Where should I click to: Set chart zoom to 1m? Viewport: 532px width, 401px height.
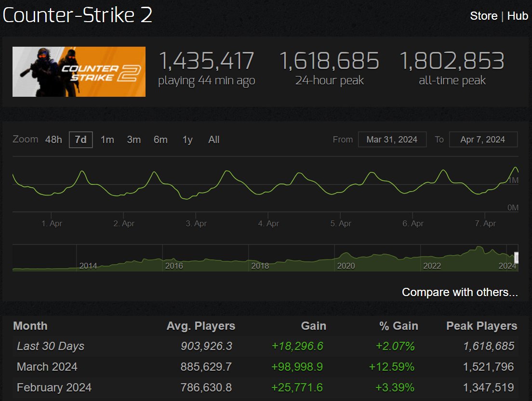click(x=107, y=140)
